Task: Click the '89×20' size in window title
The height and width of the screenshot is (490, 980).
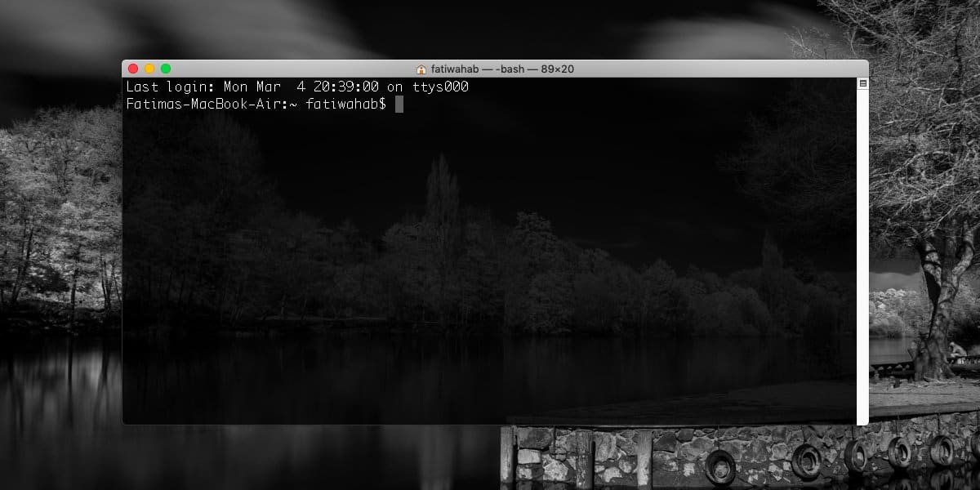Action: [557, 69]
